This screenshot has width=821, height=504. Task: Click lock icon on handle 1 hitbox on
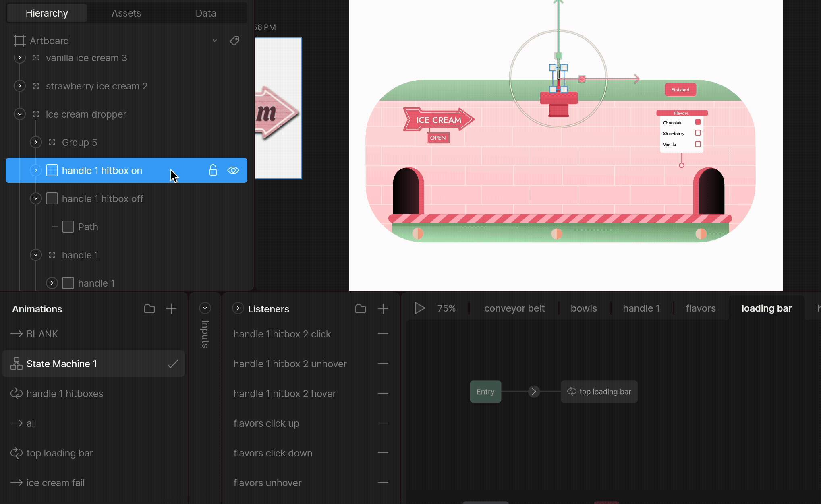coord(213,170)
